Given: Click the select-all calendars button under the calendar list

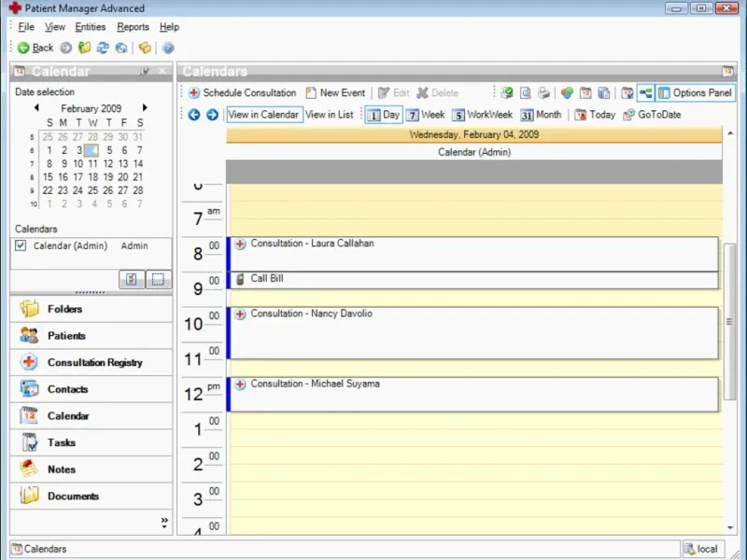Looking at the screenshot, I should click(132, 279).
